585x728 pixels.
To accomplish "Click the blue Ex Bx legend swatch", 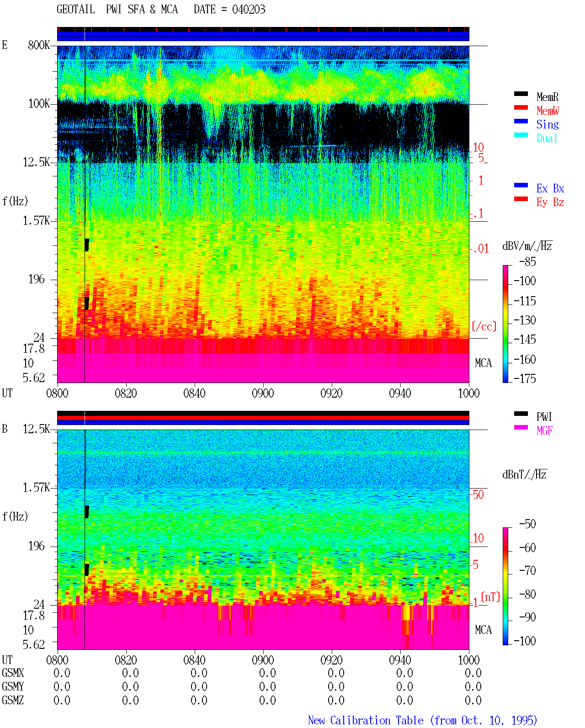I will tap(521, 185).
